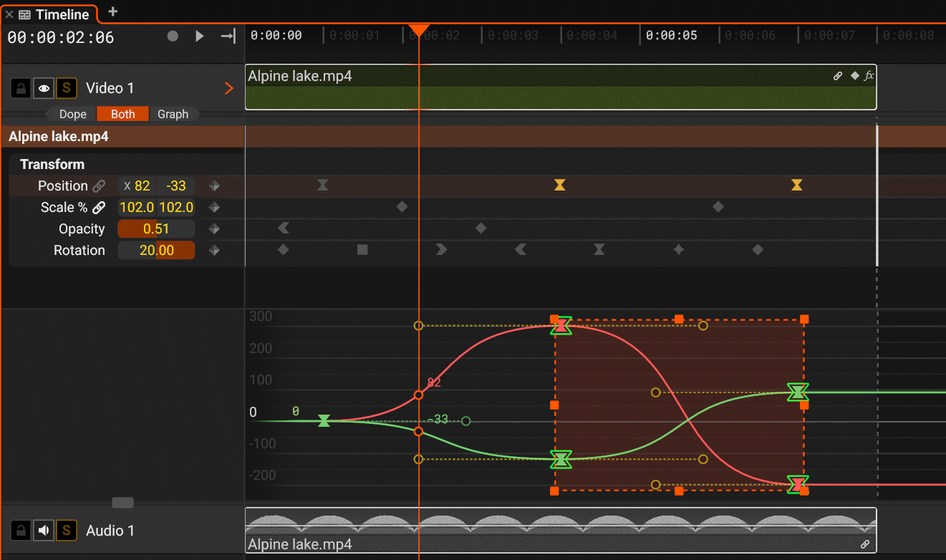Select the square Rotation keyframe
This screenshot has width=946, height=560.
click(362, 250)
